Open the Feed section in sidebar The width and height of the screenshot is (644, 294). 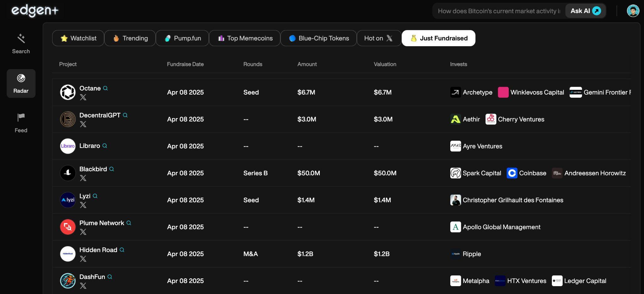[x=21, y=123]
